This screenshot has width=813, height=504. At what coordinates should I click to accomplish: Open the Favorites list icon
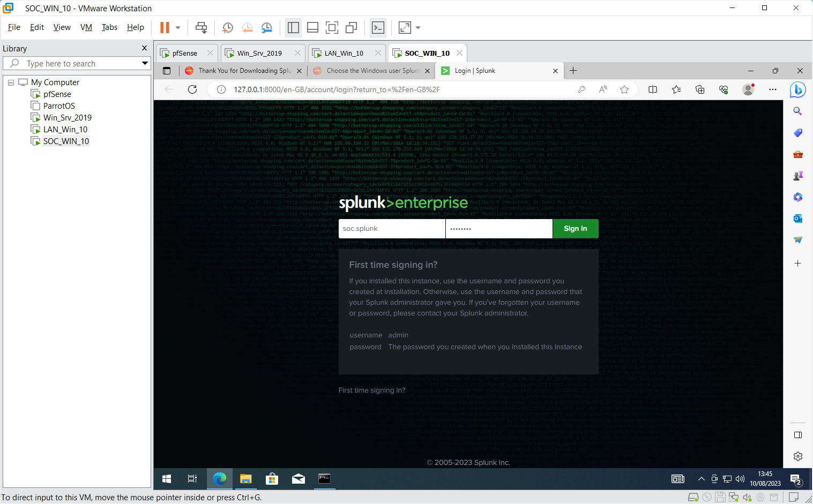pyautogui.click(x=676, y=89)
